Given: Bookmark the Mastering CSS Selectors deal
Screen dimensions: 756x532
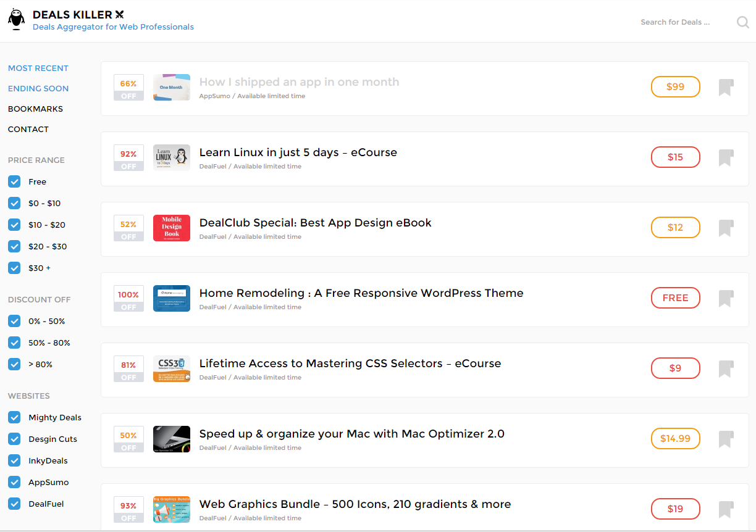Looking at the screenshot, I should point(726,368).
